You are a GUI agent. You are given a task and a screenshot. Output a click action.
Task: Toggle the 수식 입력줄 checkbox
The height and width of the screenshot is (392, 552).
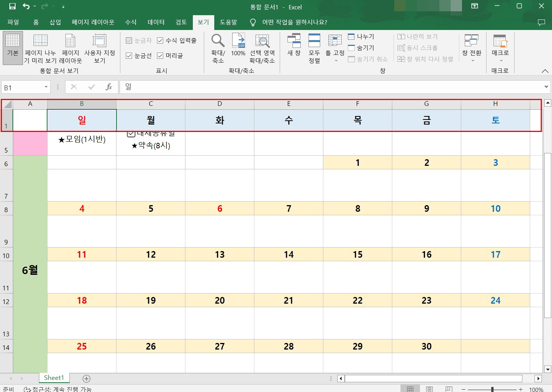160,40
